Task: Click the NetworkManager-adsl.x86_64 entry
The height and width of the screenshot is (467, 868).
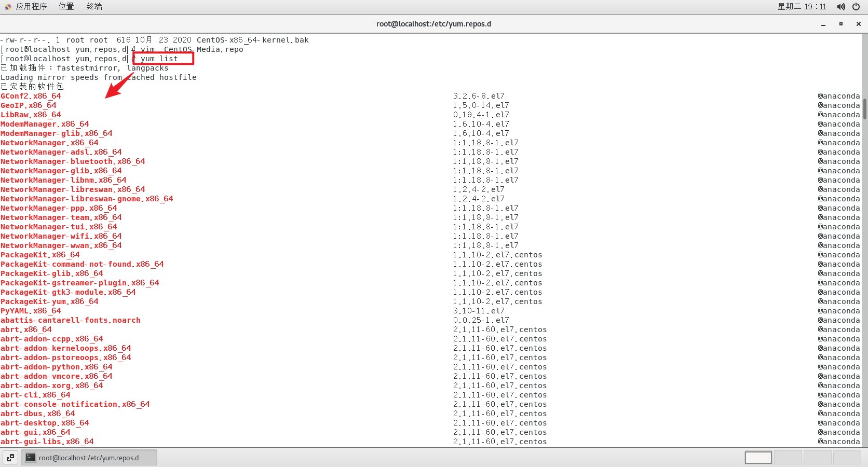Action: pyautogui.click(x=61, y=152)
